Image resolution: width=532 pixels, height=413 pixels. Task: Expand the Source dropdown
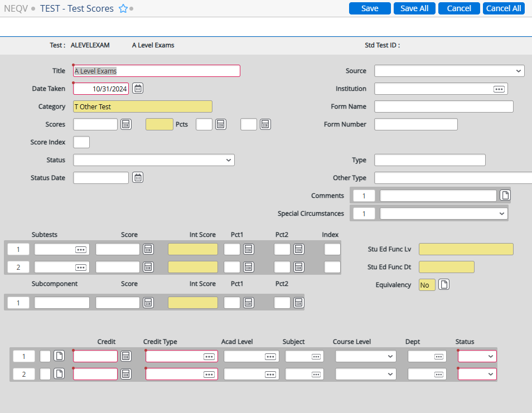point(519,71)
